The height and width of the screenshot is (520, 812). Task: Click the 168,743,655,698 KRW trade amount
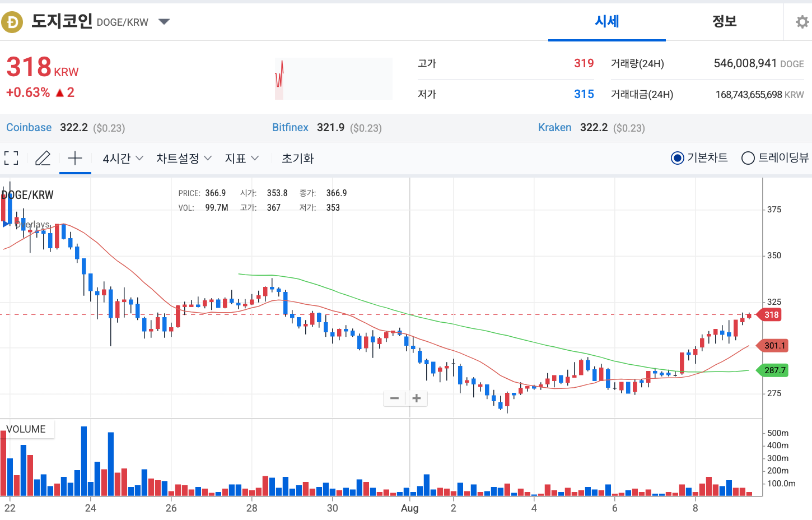point(759,95)
